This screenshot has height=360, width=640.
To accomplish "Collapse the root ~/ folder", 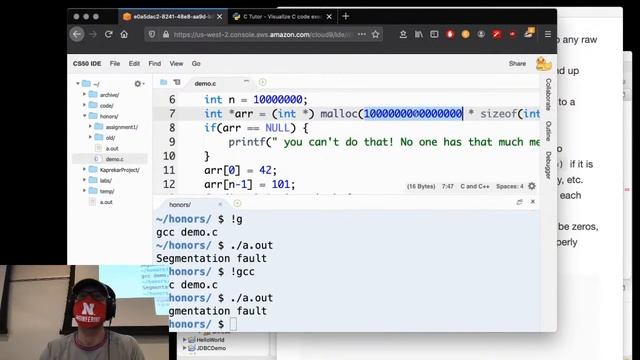I will [78, 84].
